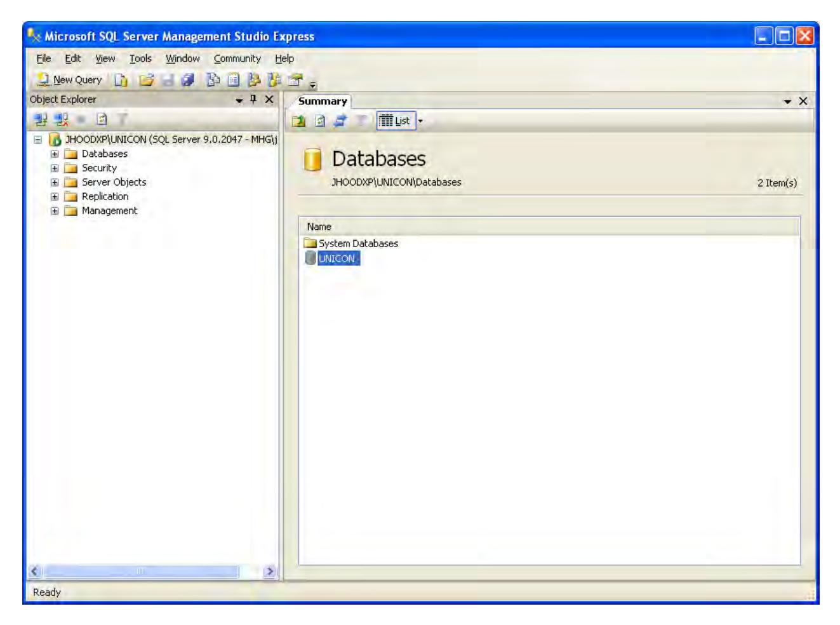Viewport: 840px width, 625px height.
Task: Open the View menu
Action: tap(105, 58)
